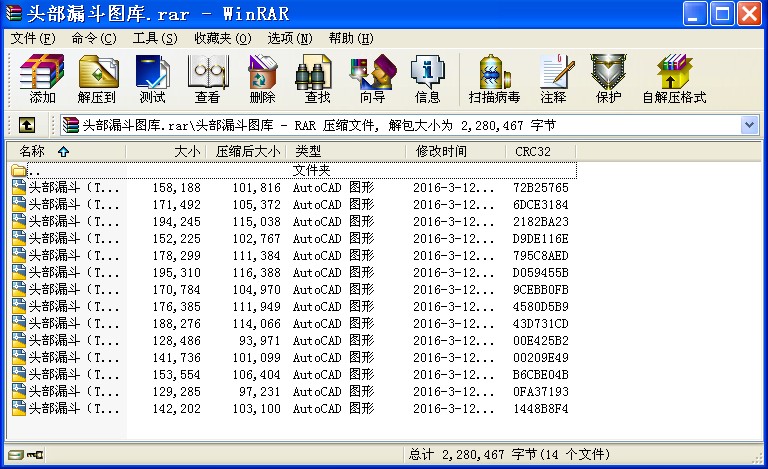Click the 测试 (Test) toolbar icon
The width and height of the screenshot is (768, 469).
pyautogui.click(x=152, y=78)
